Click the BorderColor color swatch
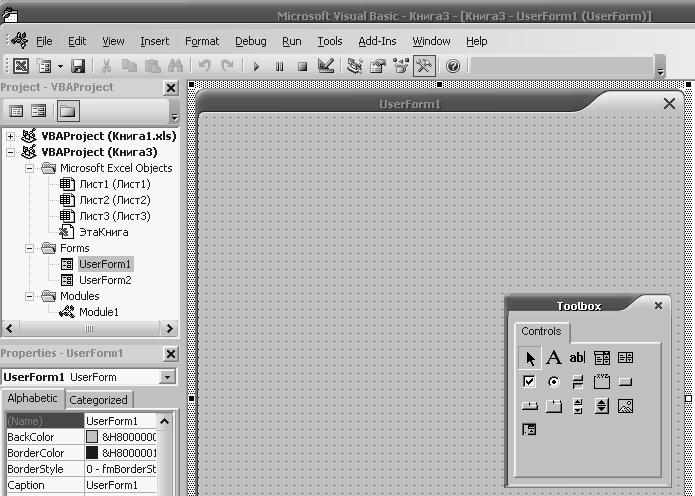The image size is (695, 496). pyautogui.click(x=92, y=453)
